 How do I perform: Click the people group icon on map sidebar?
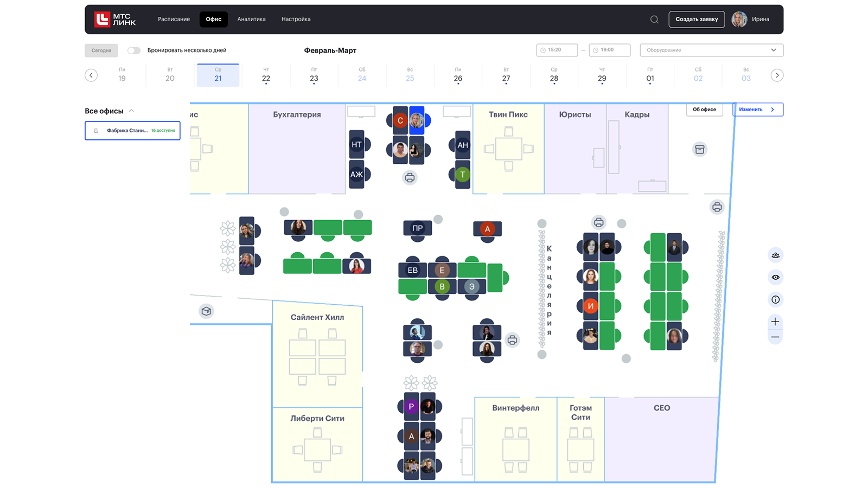click(775, 255)
